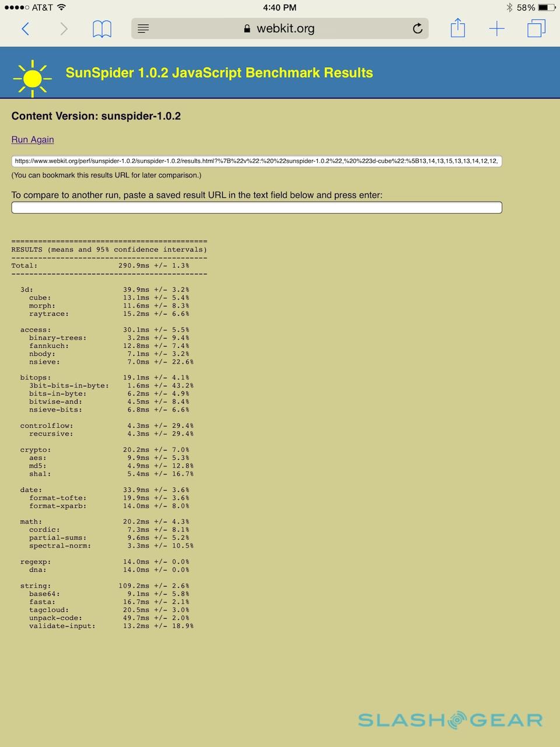560x747 pixels.
Task: Select the Content Version heading
Action: (x=96, y=116)
